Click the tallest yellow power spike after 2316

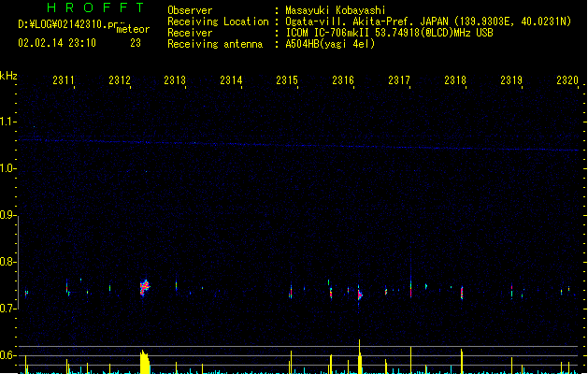pyautogui.click(x=360, y=357)
